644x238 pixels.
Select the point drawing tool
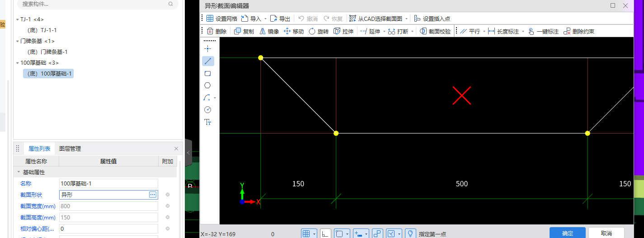tap(208, 49)
